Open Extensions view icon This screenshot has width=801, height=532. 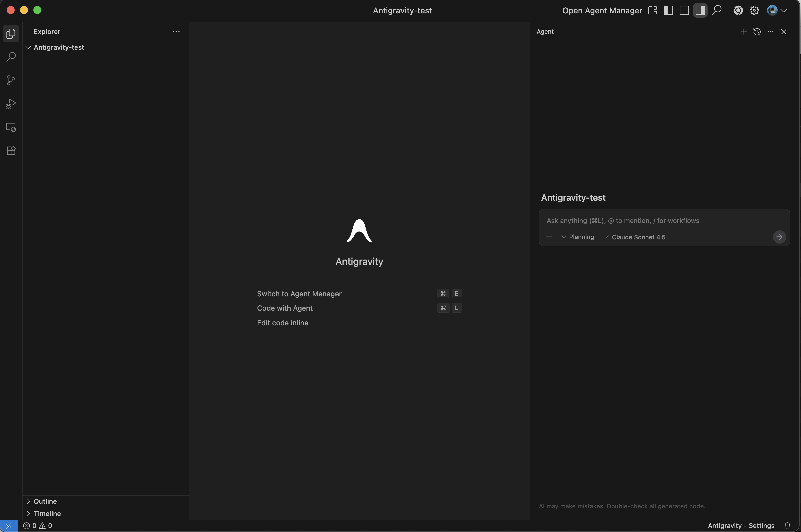click(x=11, y=150)
